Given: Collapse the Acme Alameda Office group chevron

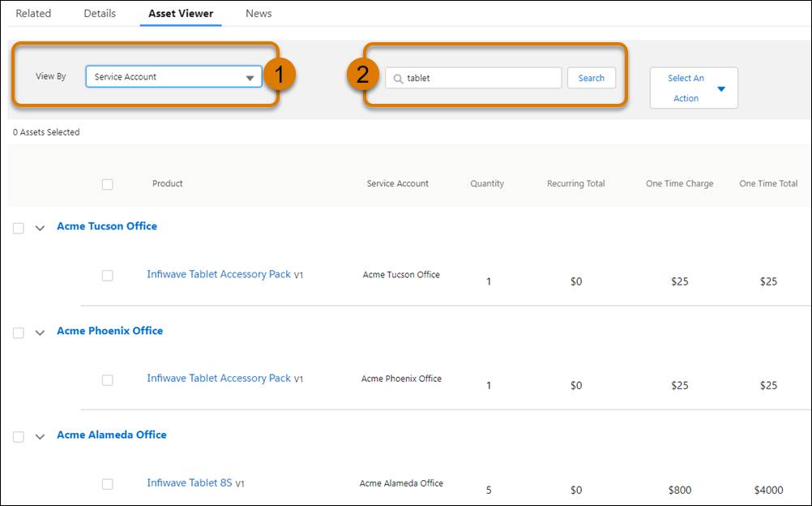Looking at the screenshot, I should [x=40, y=435].
